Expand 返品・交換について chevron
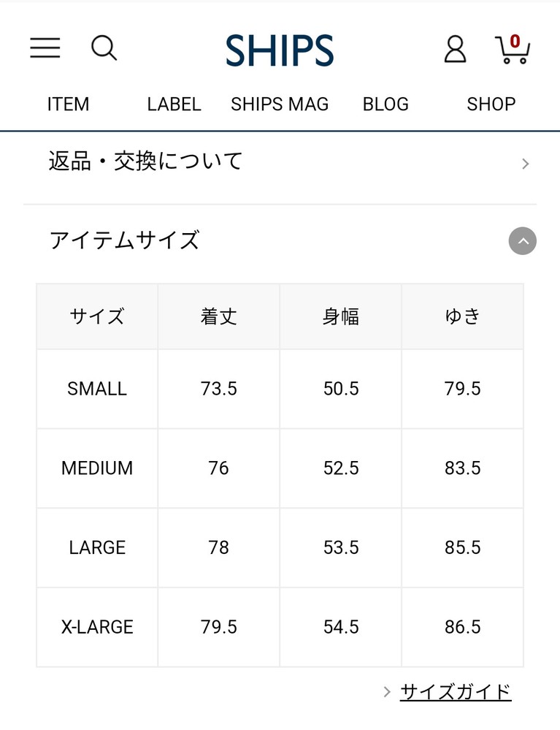 click(x=525, y=164)
